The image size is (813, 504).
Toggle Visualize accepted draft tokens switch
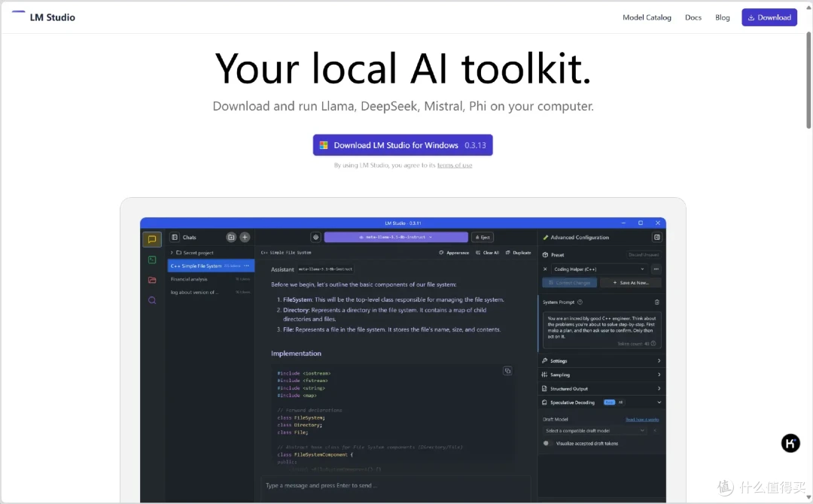click(x=546, y=443)
